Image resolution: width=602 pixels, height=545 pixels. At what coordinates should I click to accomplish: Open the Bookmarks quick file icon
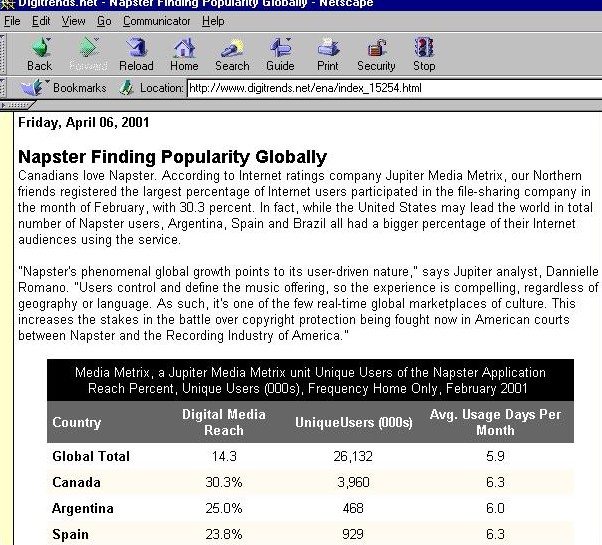point(33,88)
